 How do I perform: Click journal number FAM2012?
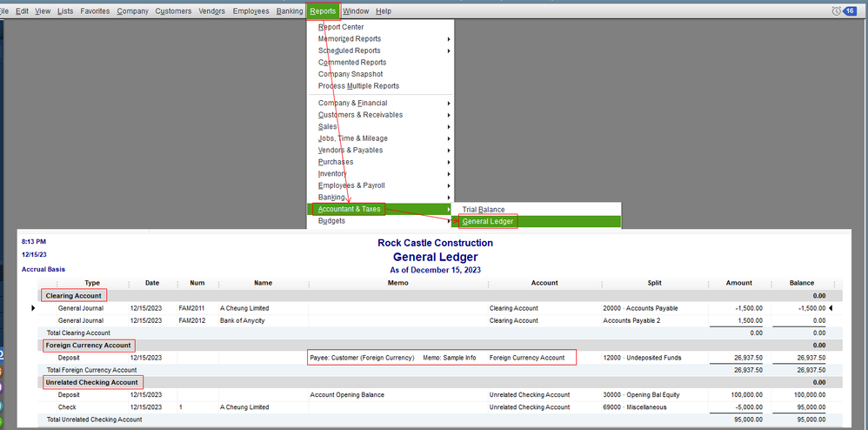click(x=191, y=320)
